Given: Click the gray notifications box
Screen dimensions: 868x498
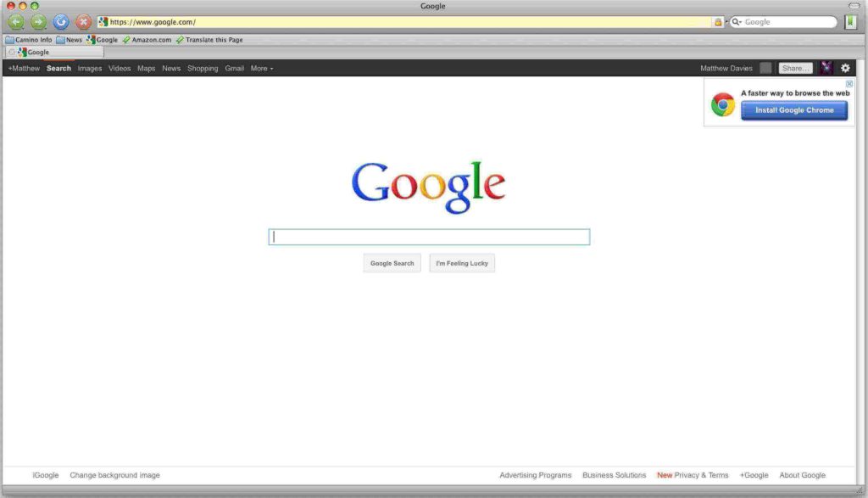Looking at the screenshot, I should (765, 68).
